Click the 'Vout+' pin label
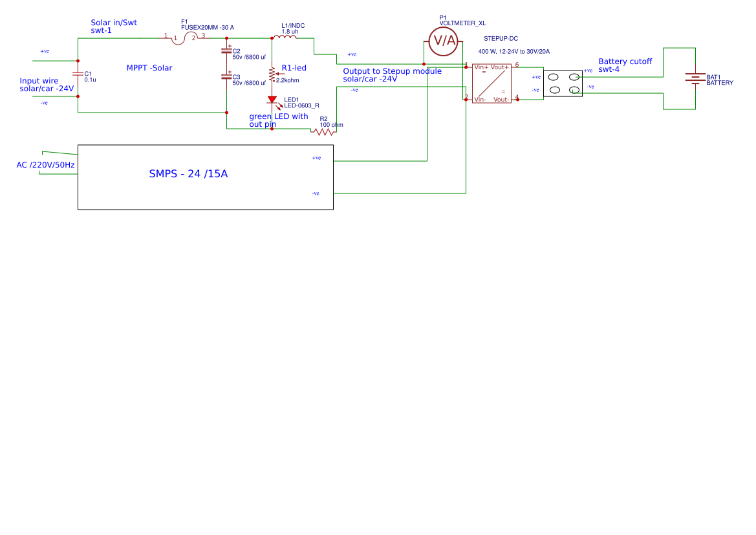 (499, 67)
